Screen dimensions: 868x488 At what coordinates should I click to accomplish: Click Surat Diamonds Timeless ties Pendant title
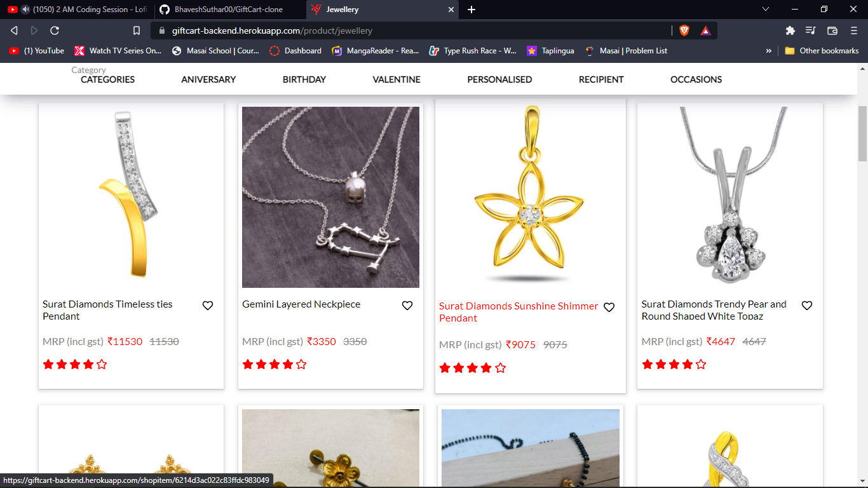click(x=107, y=310)
